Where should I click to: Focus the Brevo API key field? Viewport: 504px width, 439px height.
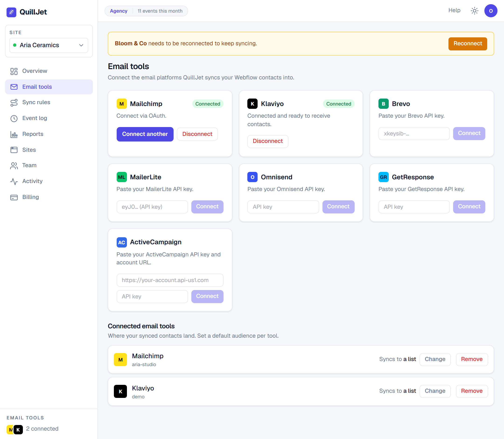click(x=414, y=134)
